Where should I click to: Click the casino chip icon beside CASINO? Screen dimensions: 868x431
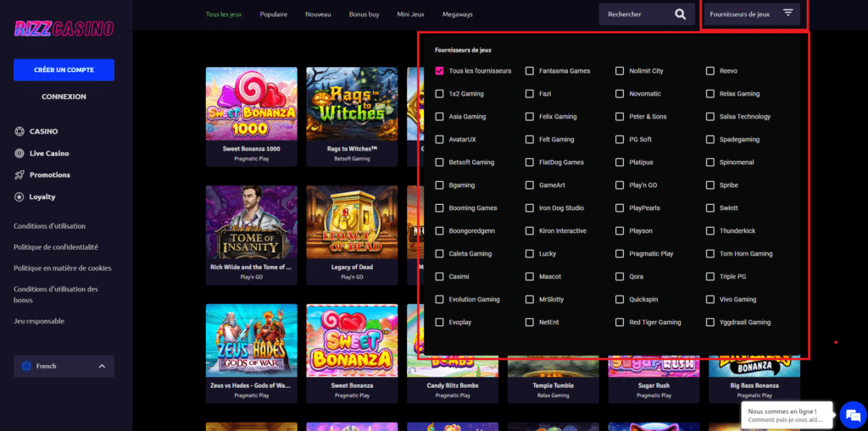(19, 132)
